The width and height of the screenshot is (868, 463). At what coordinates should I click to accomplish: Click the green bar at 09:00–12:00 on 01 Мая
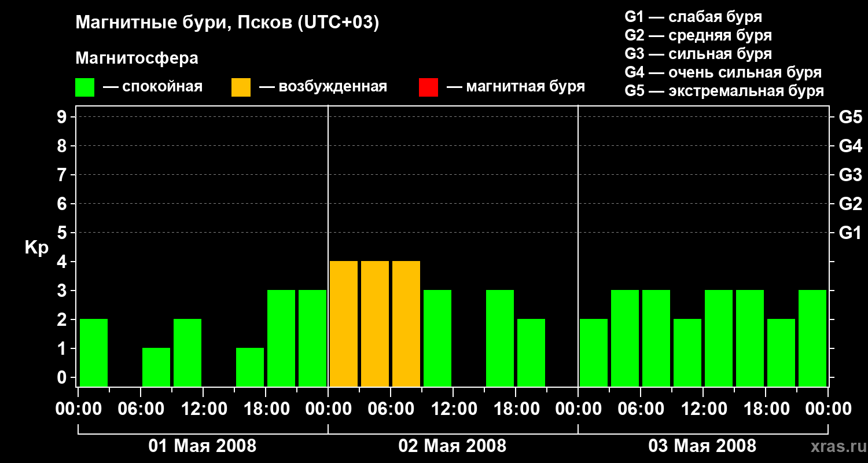point(187,352)
